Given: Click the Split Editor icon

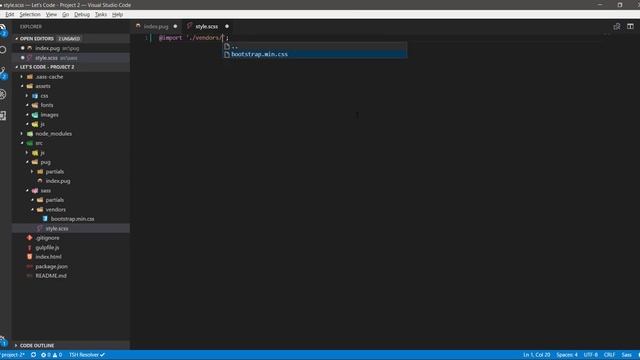Looking at the screenshot, I should (x=631, y=27).
